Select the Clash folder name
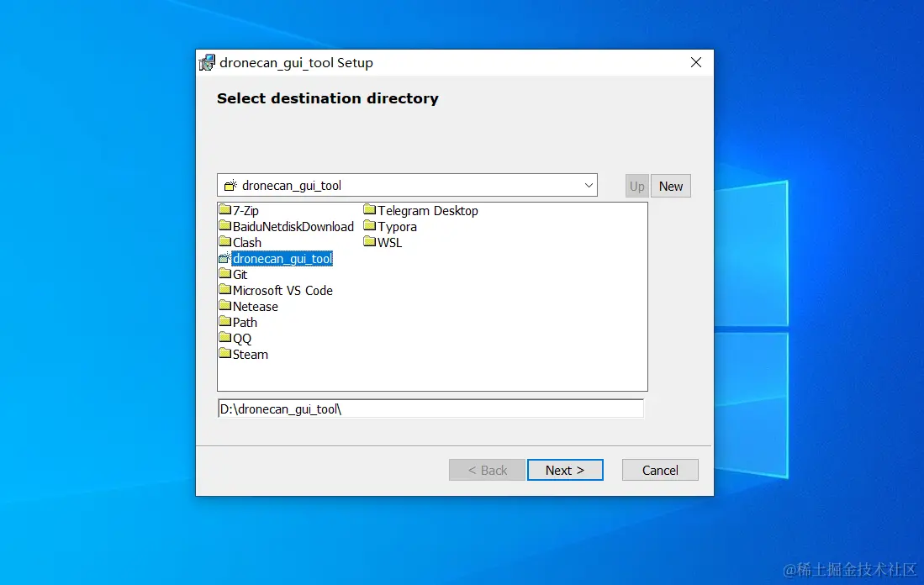Screen dimensions: 924x585 (x=247, y=242)
